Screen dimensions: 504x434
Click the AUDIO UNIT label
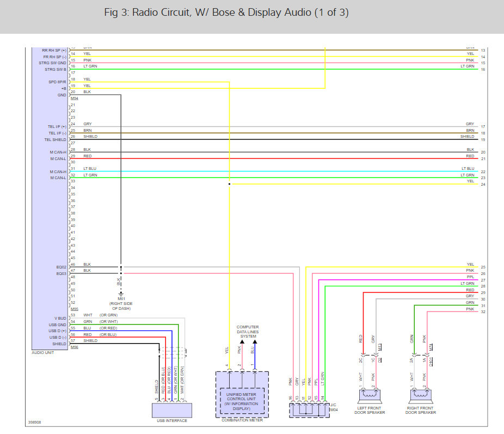[42, 353]
